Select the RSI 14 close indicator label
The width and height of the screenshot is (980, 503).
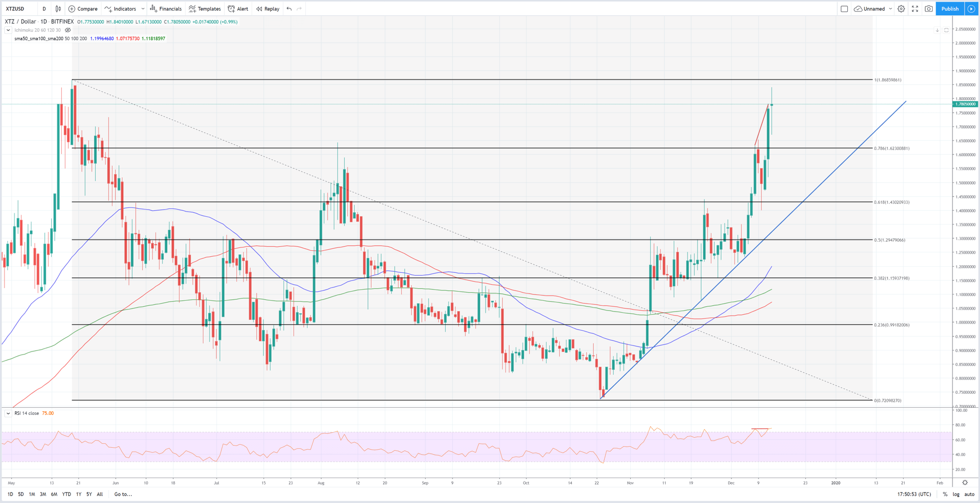pos(27,413)
